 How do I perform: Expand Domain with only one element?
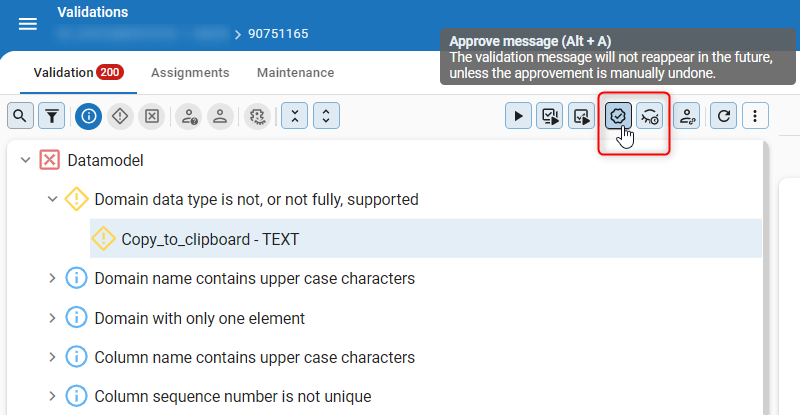[x=52, y=318]
